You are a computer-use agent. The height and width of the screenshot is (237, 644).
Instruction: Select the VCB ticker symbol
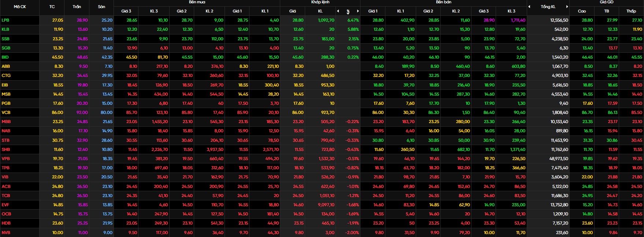[6, 112]
